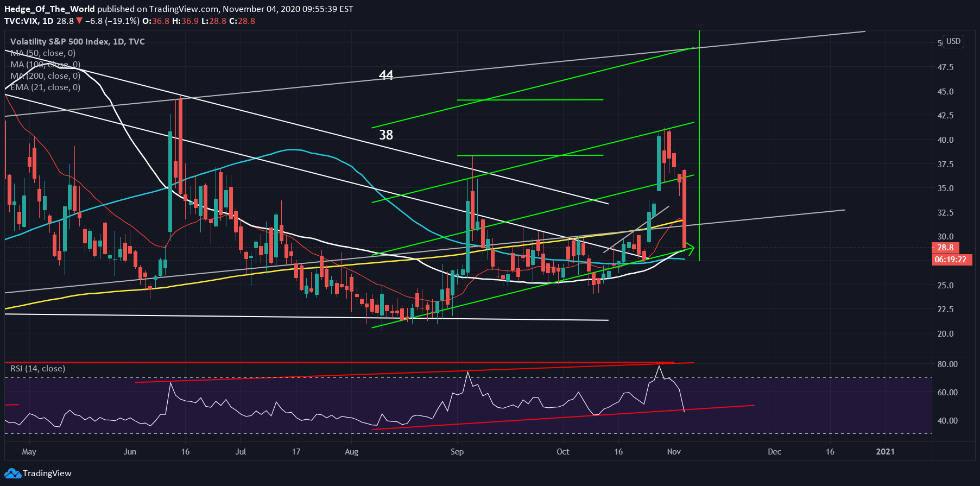Click the Oct date label
Screen dimensions: 980x486
(x=563, y=452)
